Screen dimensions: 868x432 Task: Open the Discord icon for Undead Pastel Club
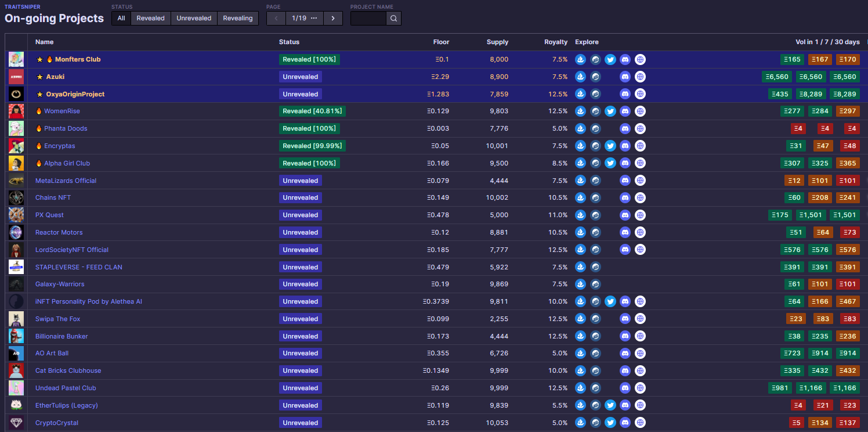tap(625, 388)
